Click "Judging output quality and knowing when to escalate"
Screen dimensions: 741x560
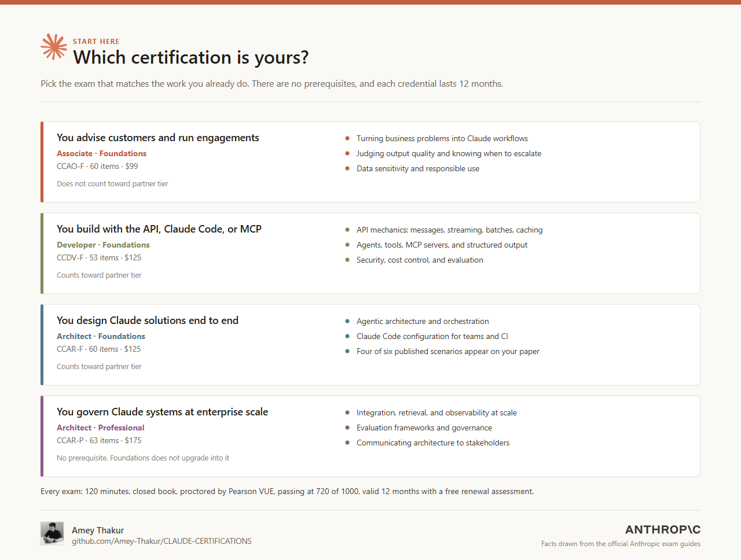tap(449, 154)
